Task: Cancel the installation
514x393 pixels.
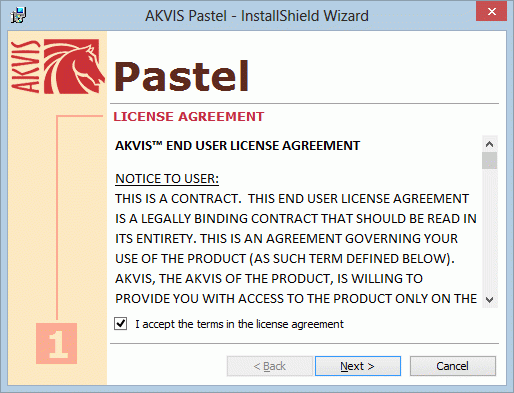Action: pyautogui.click(x=453, y=366)
